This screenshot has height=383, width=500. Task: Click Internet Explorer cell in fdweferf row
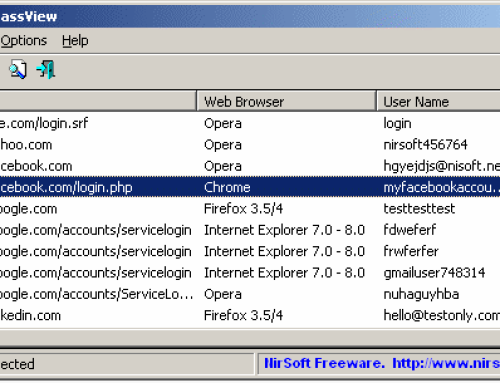(284, 230)
